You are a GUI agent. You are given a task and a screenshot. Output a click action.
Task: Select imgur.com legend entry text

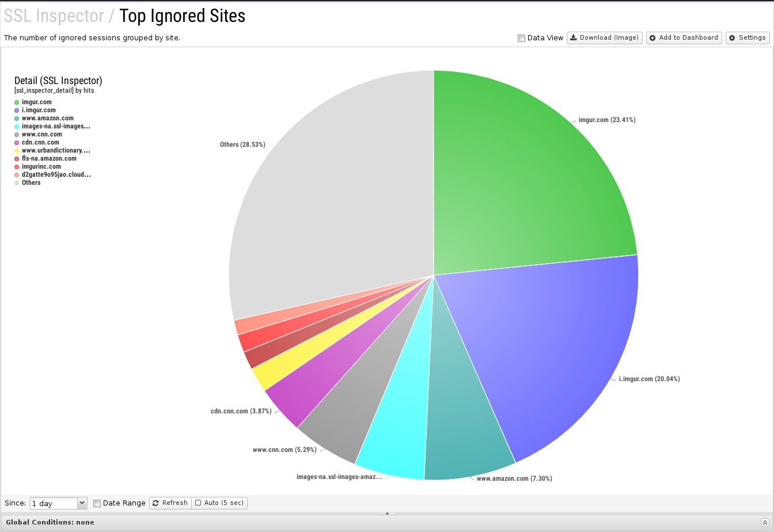pyautogui.click(x=36, y=102)
